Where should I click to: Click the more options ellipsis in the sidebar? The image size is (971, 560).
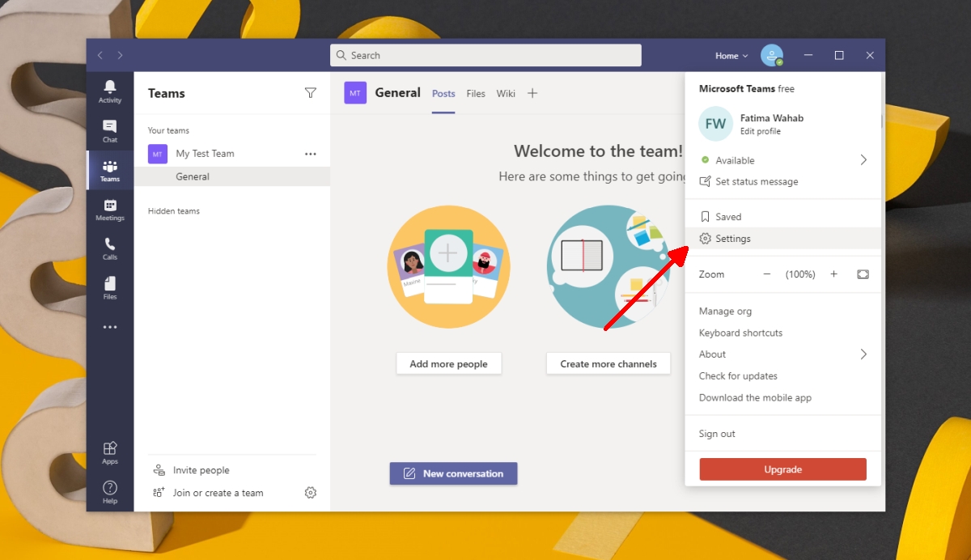(x=110, y=327)
